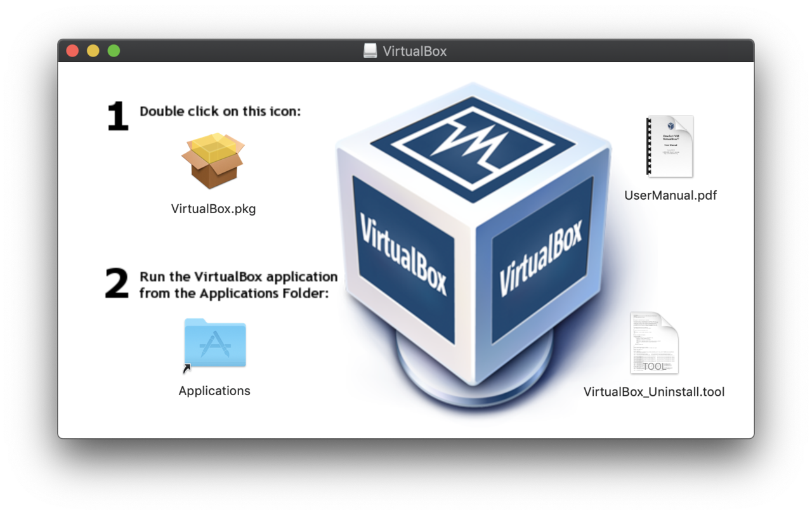Click the VirtualBox_Uninstall.tool file name label
The image size is (812, 515).
(653, 392)
